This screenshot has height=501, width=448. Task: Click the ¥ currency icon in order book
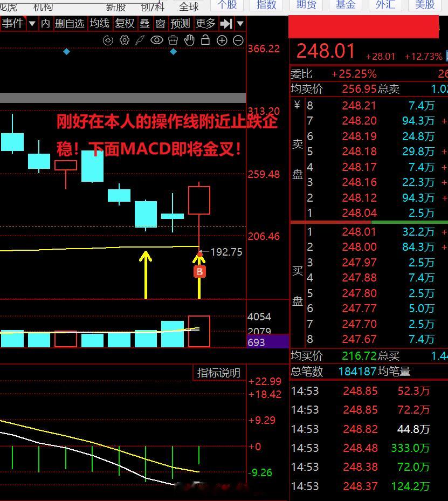pos(297,105)
